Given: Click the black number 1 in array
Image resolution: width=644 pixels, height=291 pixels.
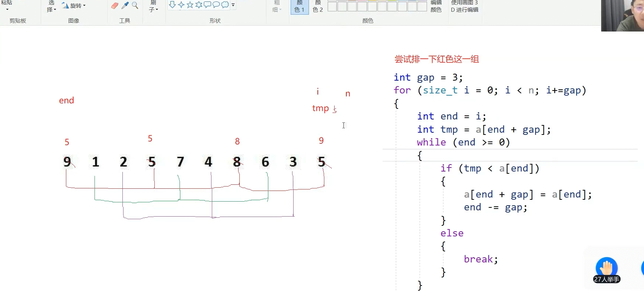Looking at the screenshot, I should point(96,162).
